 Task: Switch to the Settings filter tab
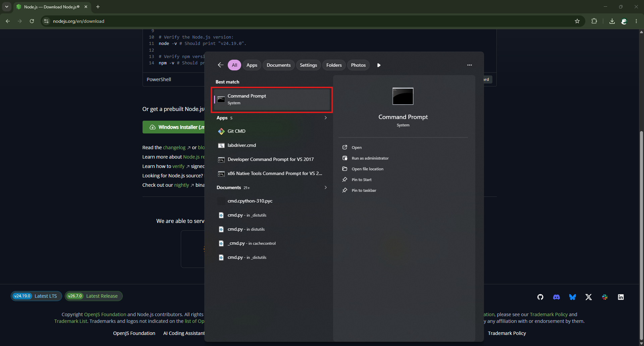click(308, 65)
